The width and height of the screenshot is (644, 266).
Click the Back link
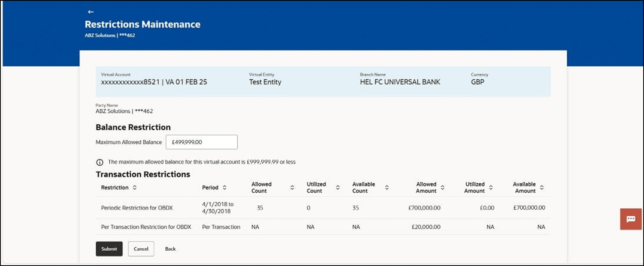[171, 249]
